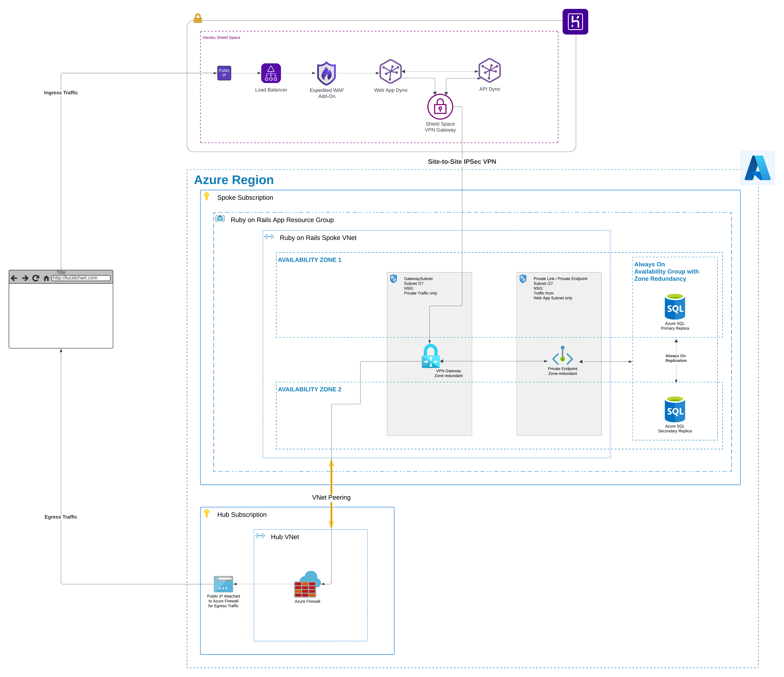Select the VNet Peering label

(331, 498)
